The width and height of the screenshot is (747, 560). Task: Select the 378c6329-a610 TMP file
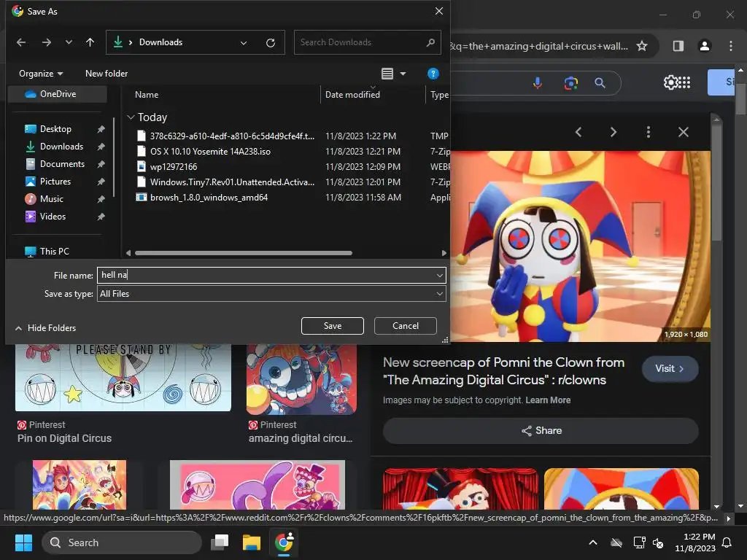[232, 136]
